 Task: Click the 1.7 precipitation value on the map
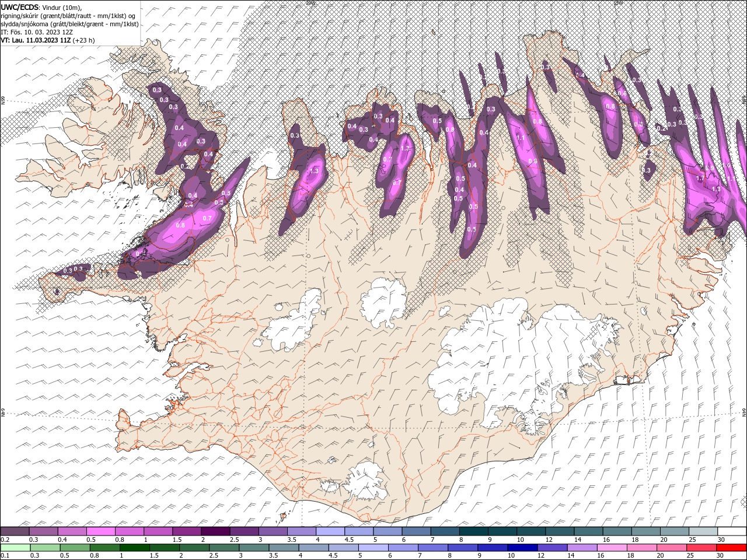tap(701, 178)
